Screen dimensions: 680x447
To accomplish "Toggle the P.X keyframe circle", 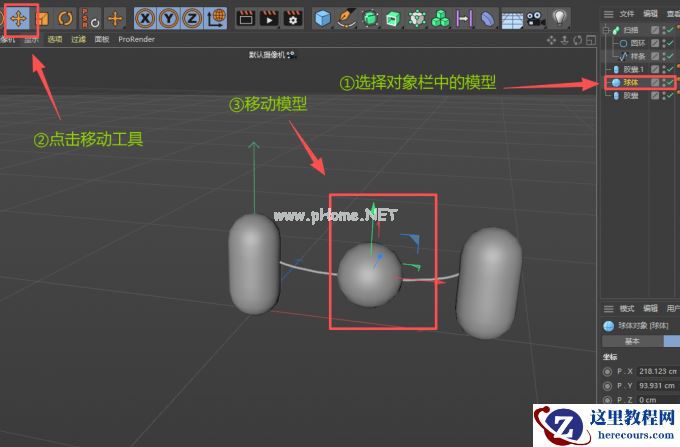I will 608,372.
